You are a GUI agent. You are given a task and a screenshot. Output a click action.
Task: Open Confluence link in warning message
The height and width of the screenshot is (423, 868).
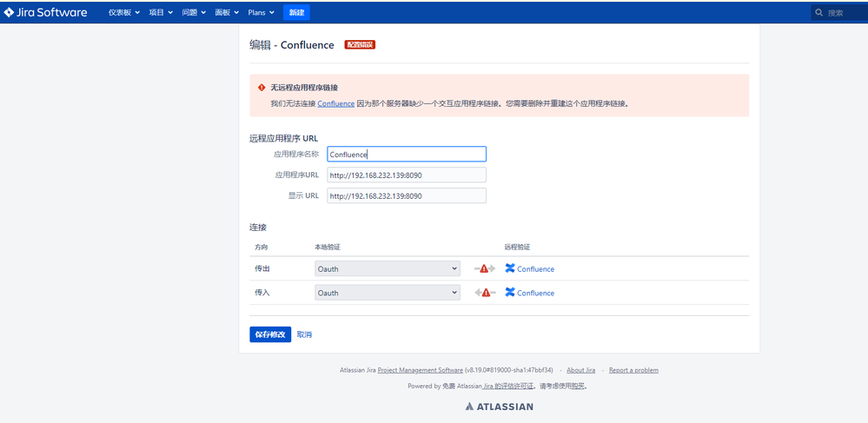(336, 103)
